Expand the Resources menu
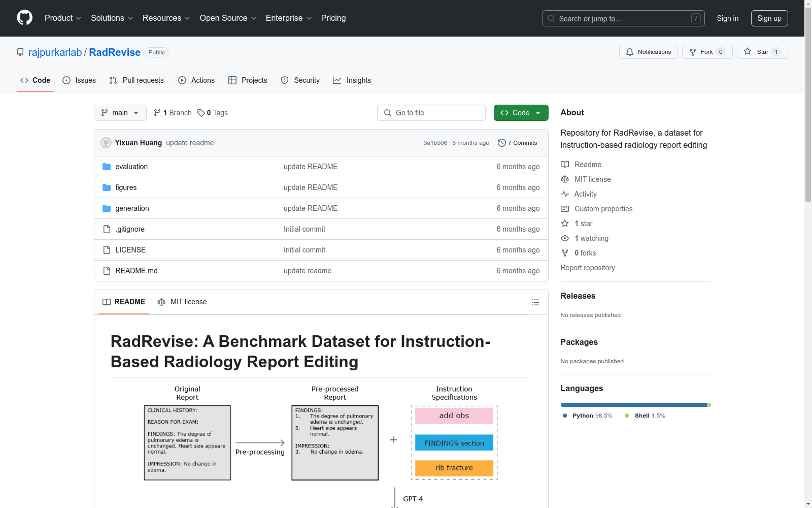This screenshot has width=812, height=508. click(x=166, y=18)
